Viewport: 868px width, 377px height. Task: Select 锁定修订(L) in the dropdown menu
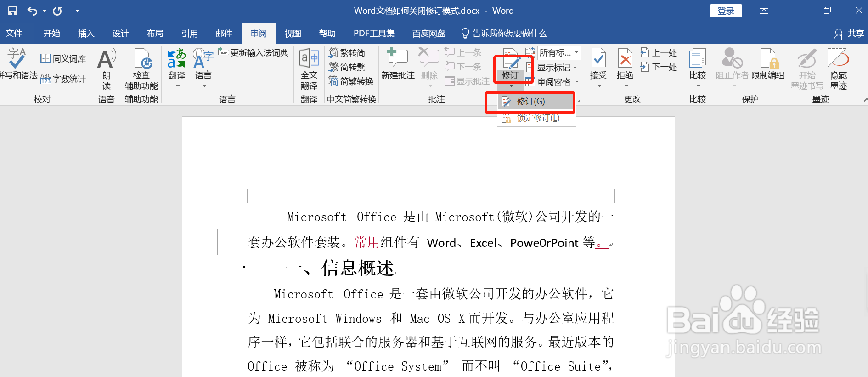[536, 118]
